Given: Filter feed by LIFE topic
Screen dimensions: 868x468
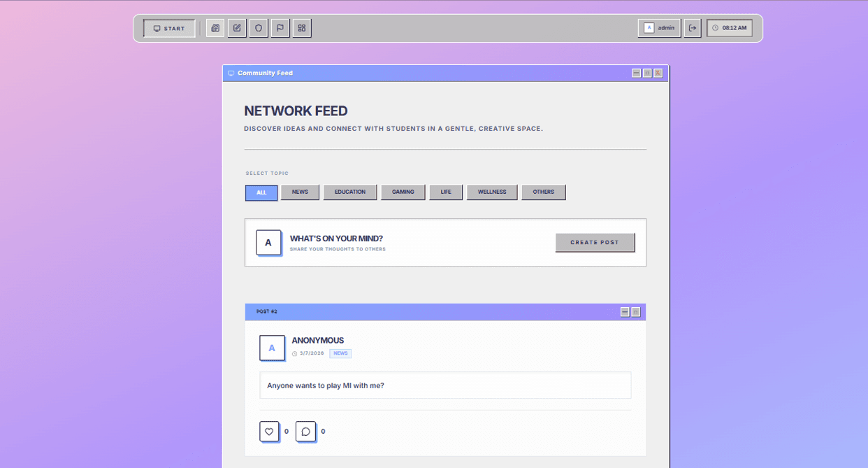Looking at the screenshot, I should click(x=446, y=192).
